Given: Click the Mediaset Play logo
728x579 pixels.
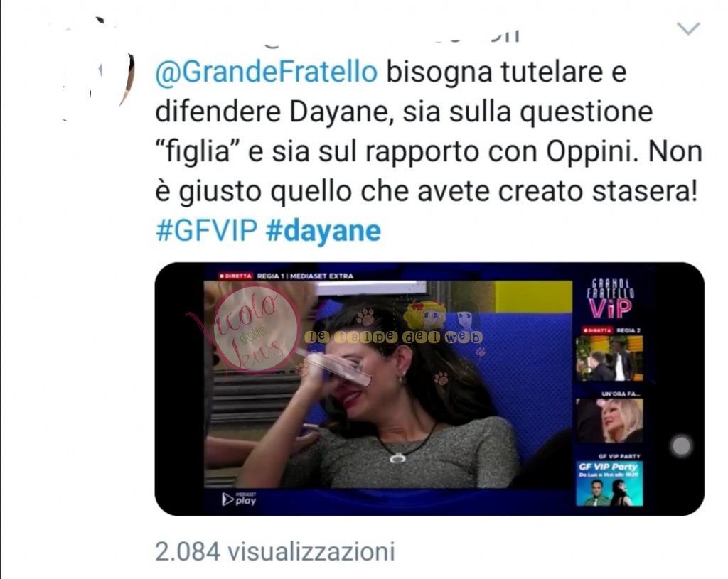Looking at the screenshot, I should (239, 499).
